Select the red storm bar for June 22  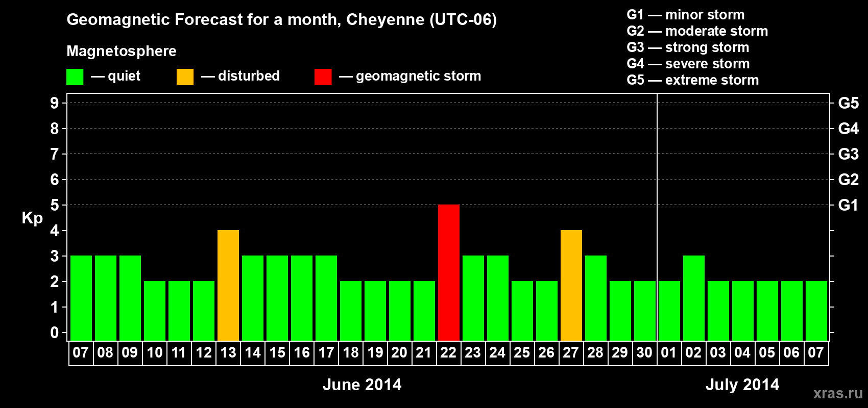pyautogui.click(x=449, y=273)
